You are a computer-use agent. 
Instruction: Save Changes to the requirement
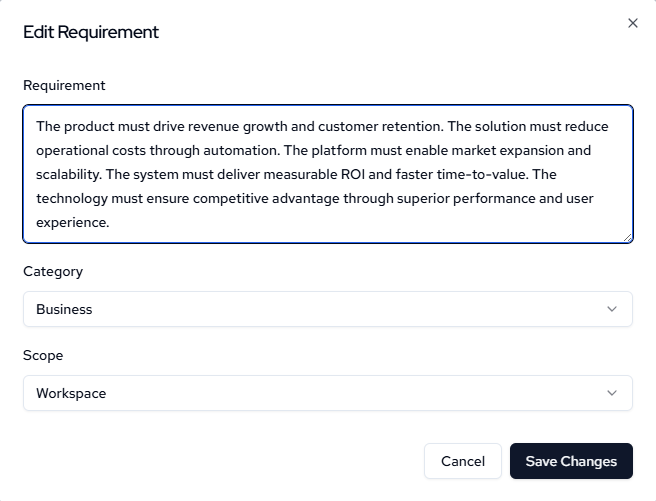571,461
